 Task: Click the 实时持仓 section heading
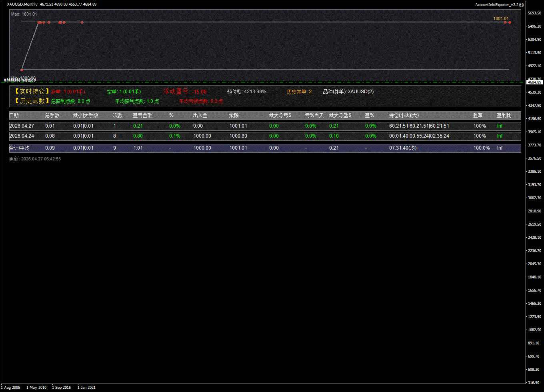tap(32, 92)
